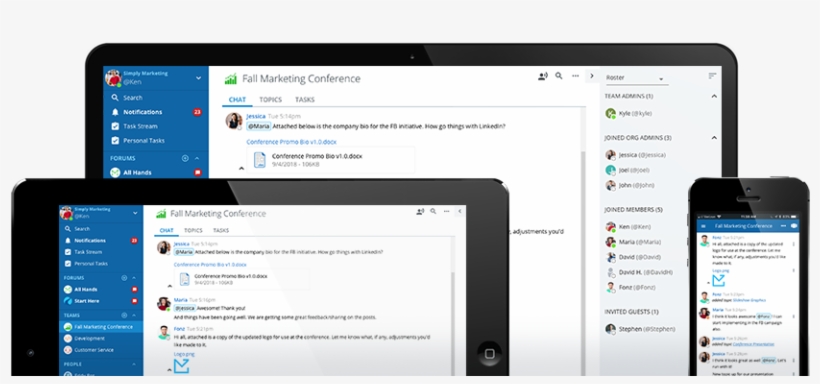Open Conference Promo Bio link on the laptop
Viewport: 820px width, 384px height.
291,142
